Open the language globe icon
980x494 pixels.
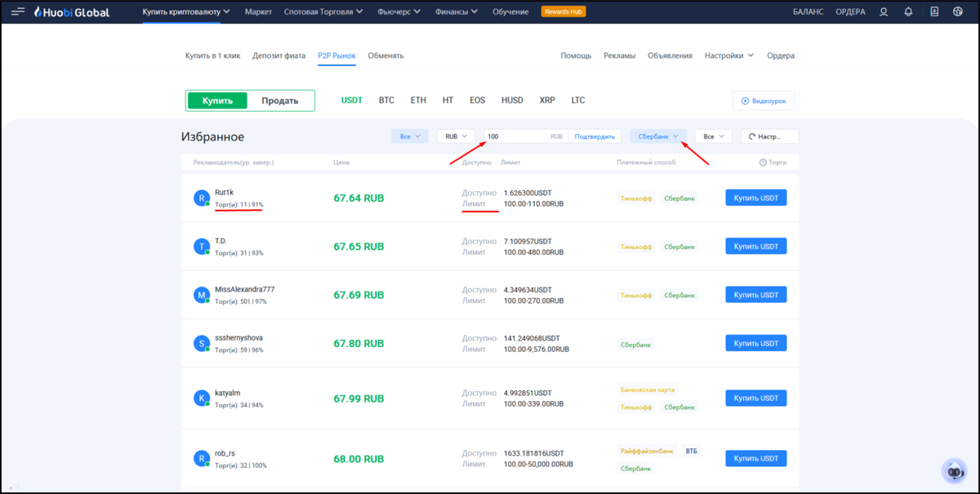[x=958, y=11]
